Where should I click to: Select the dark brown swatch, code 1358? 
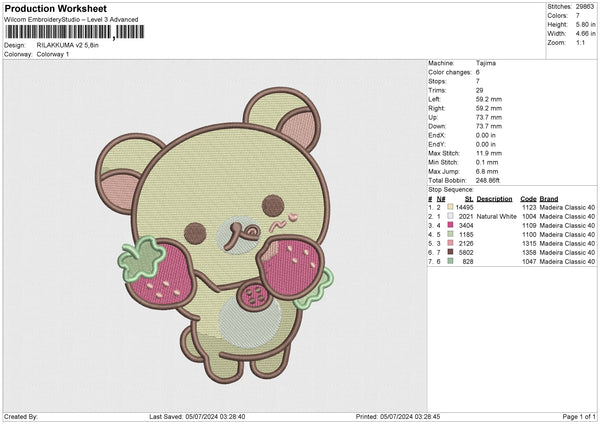pyautogui.click(x=451, y=251)
